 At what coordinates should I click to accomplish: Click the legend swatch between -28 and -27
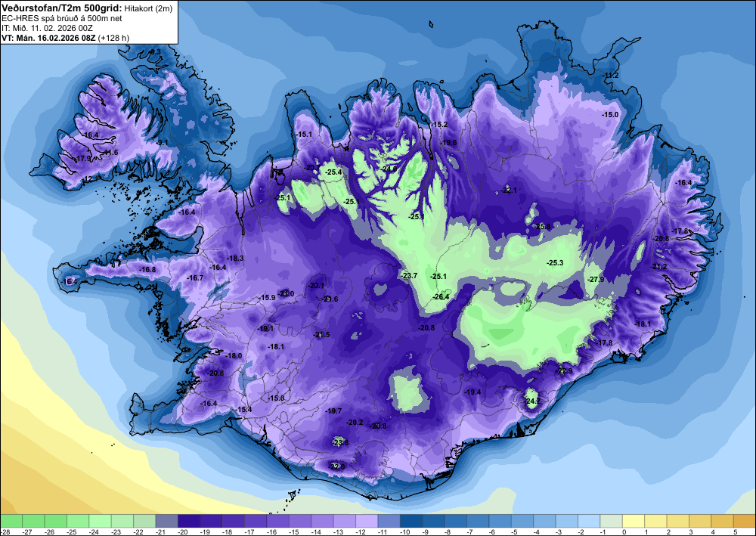(11, 521)
